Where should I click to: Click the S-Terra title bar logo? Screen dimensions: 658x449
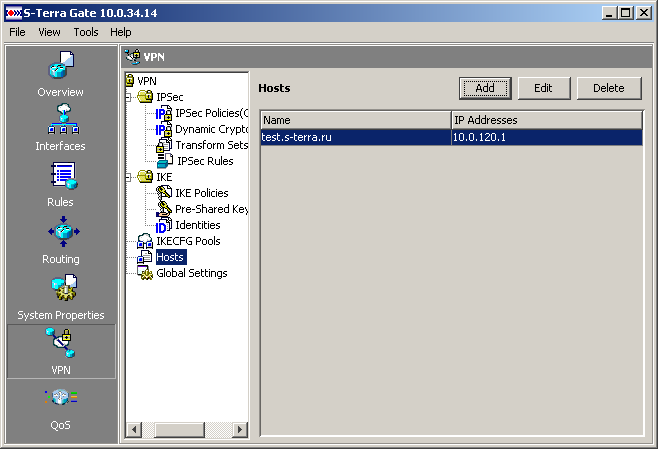(x=13, y=13)
